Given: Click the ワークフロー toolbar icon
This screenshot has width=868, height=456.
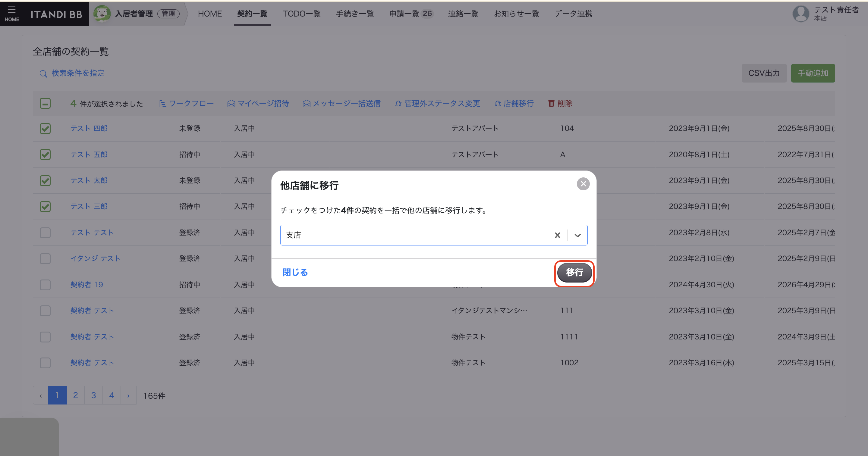Looking at the screenshot, I should tap(162, 103).
